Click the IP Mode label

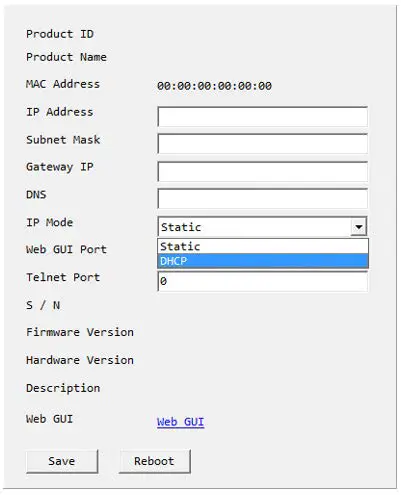[49, 222]
